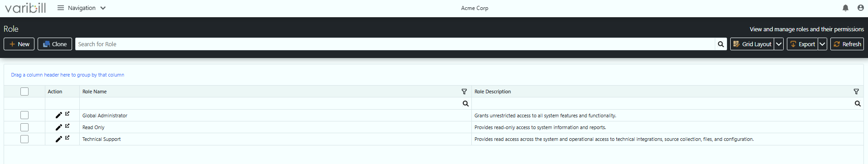This screenshot has width=868, height=164.
Task: Click Technical Support description cell text
Action: (x=614, y=139)
